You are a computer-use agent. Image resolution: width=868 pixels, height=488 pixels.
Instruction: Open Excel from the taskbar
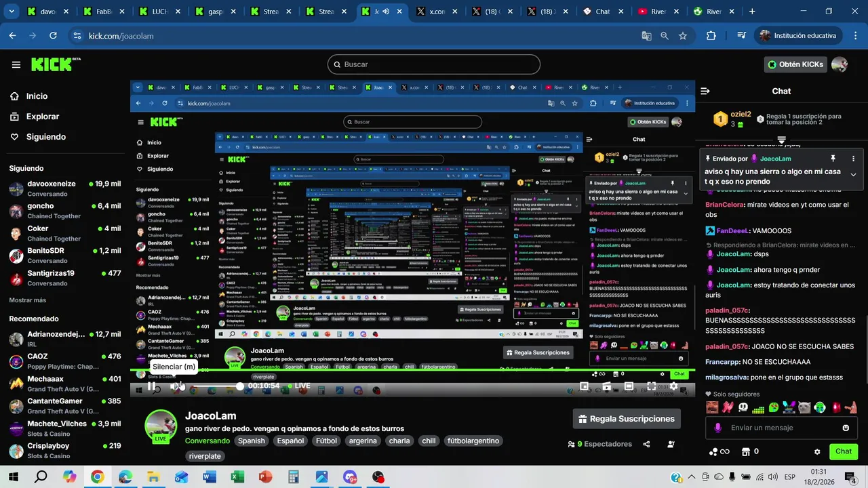click(237, 477)
